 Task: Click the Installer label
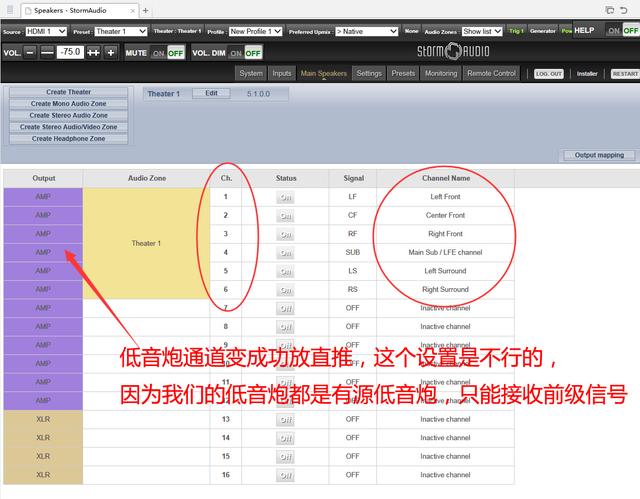(587, 74)
